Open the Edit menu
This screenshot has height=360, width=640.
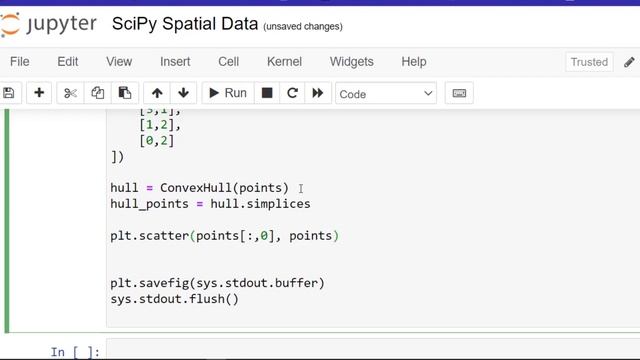click(x=67, y=62)
